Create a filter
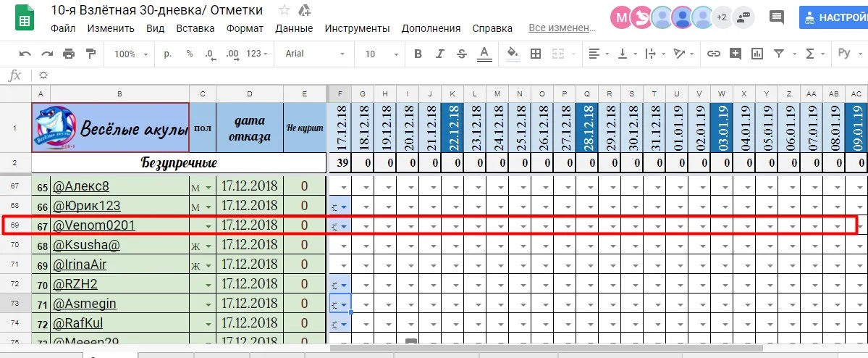Image resolution: width=868 pixels, height=358 pixels. pyautogui.click(x=779, y=54)
